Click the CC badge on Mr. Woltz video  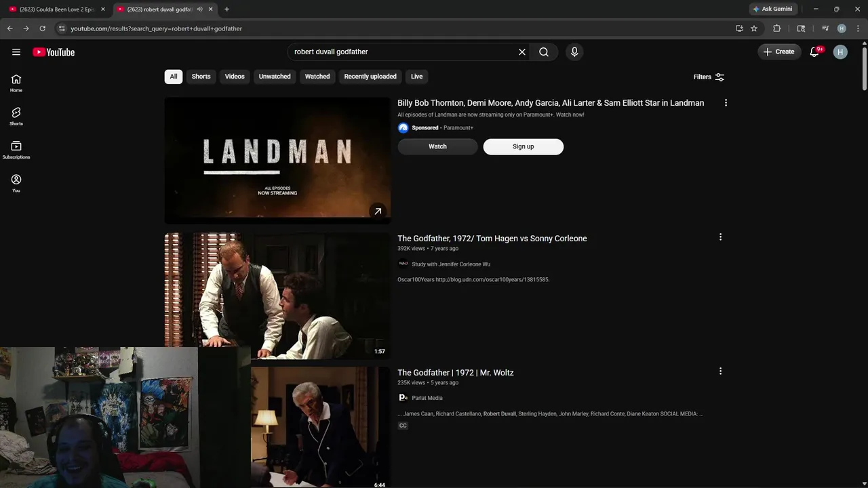pyautogui.click(x=403, y=426)
